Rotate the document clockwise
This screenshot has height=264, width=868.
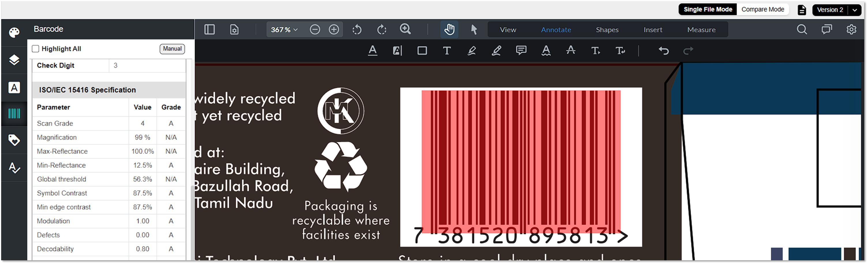pos(382,30)
